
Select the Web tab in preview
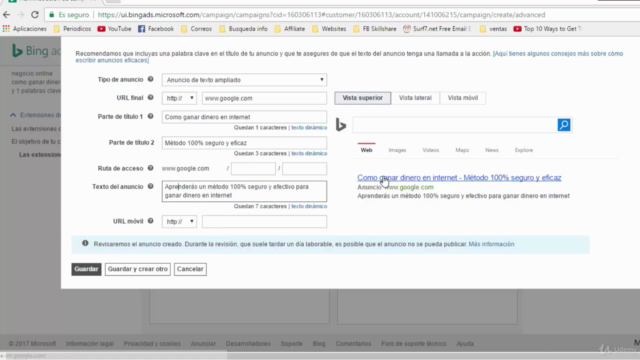click(x=367, y=150)
